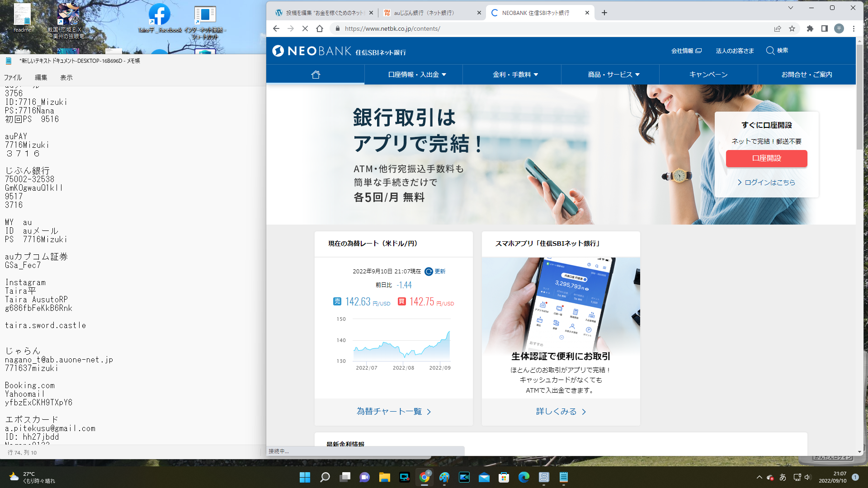Click the NEOBANK home icon in the nav bar
The height and width of the screenshot is (488, 868).
316,75
